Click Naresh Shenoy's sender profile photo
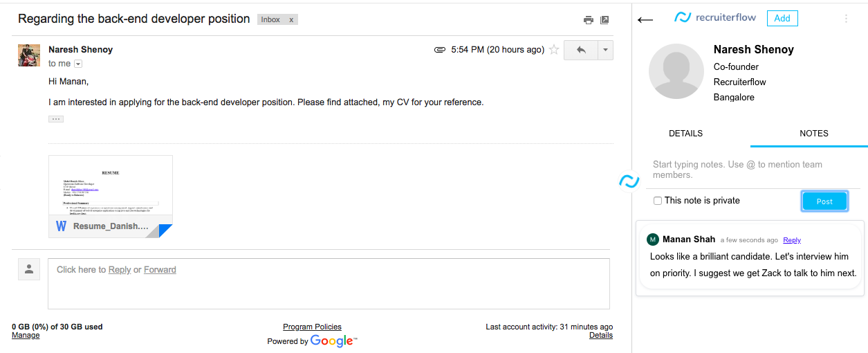Image resolution: width=868 pixels, height=353 pixels. coord(28,55)
